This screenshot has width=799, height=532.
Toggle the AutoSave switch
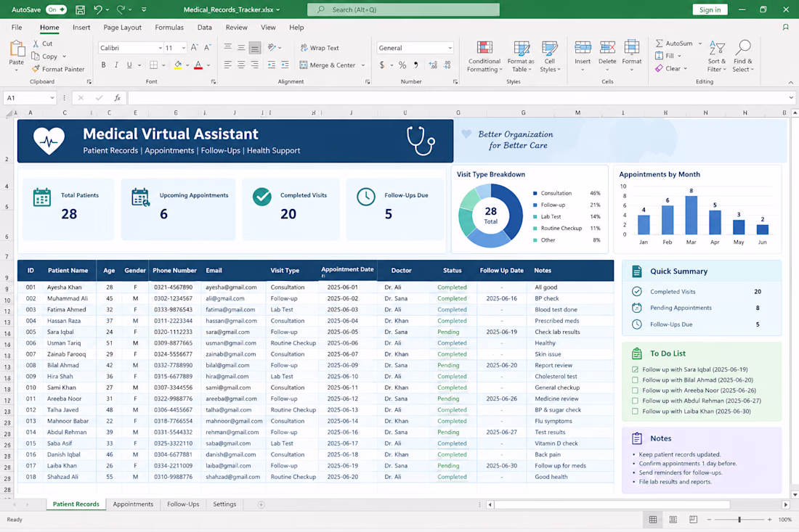(55, 9)
